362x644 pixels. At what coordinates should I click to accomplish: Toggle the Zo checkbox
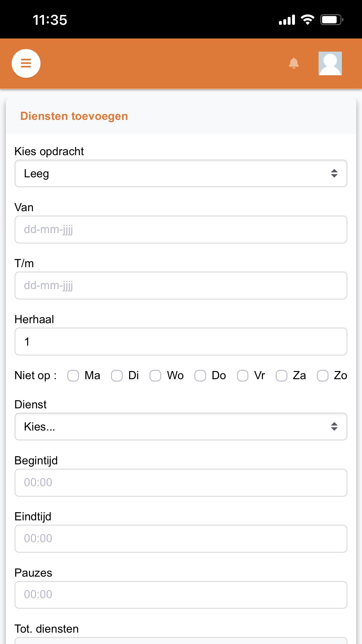click(x=323, y=376)
